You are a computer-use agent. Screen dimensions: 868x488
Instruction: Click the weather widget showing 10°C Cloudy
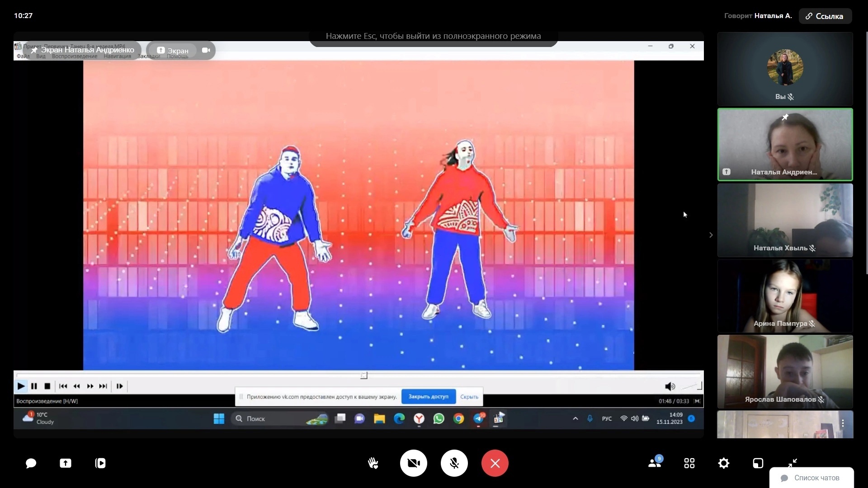pyautogui.click(x=39, y=418)
